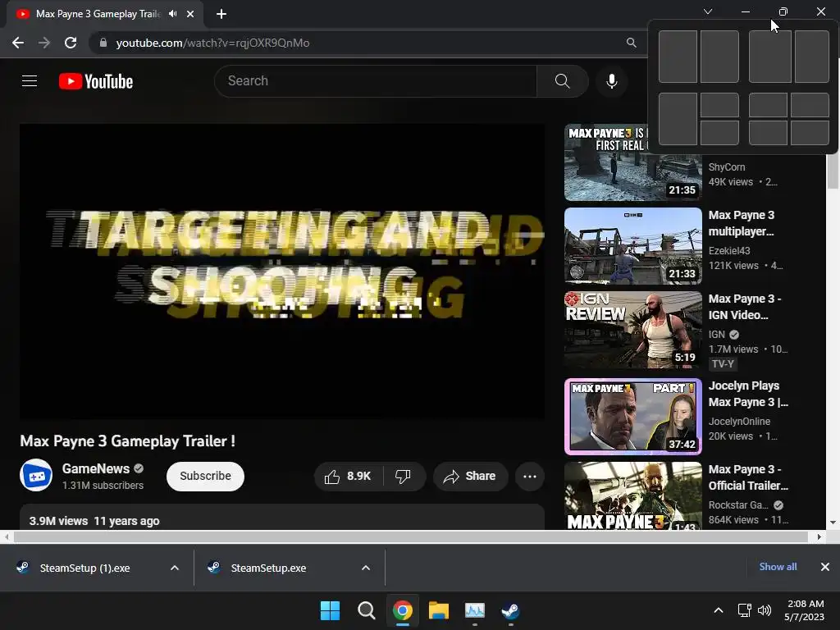Focus the YouTube Search field
This screenshot has width=840, height=630.
point(376,81)
